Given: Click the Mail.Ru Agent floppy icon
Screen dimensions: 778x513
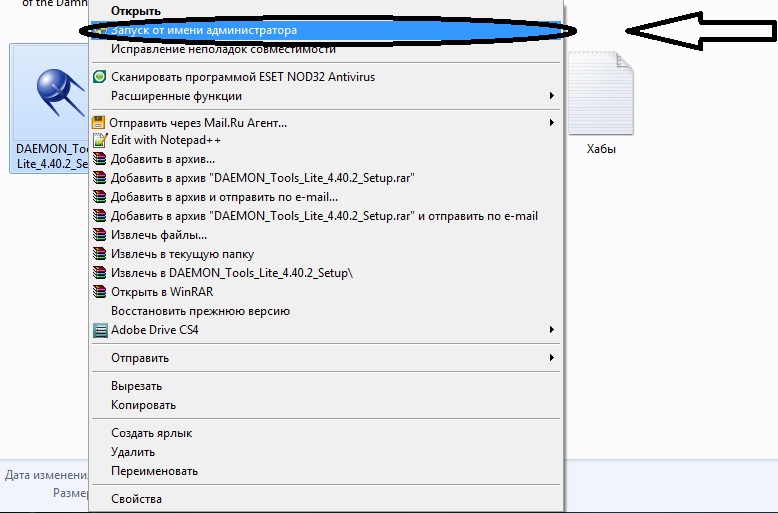Looking at the screenshot, I should [x=99, y=122].
